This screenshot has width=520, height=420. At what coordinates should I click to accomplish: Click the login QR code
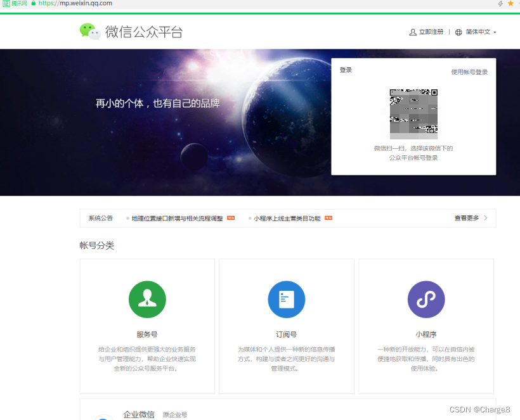413,114
